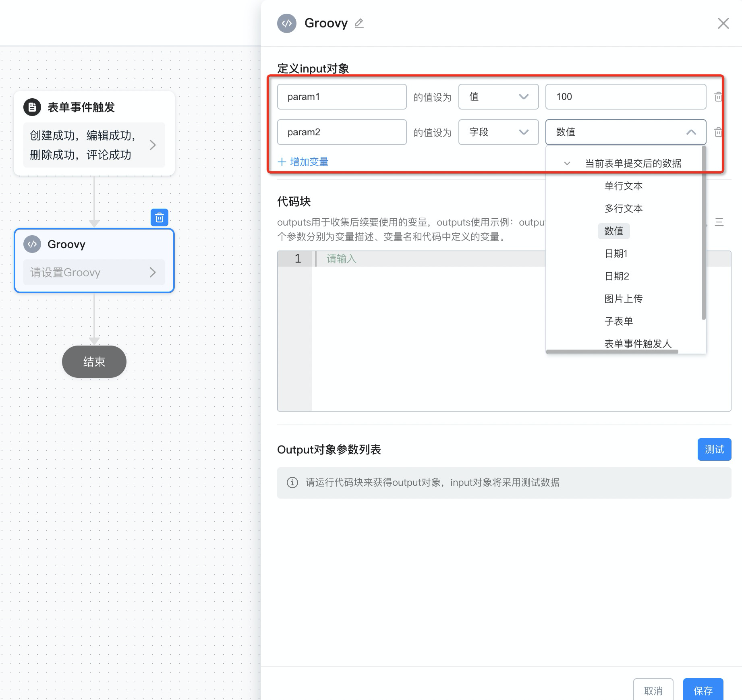The height and width of the screenshot is (700, 742).
Task: Choose 日期1 in the field dropdown list
Action: click(616, 254)
